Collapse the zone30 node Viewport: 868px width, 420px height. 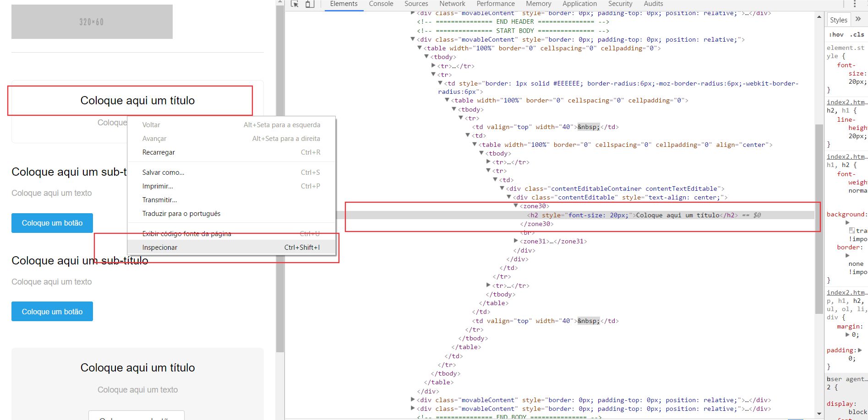point(516,206)
